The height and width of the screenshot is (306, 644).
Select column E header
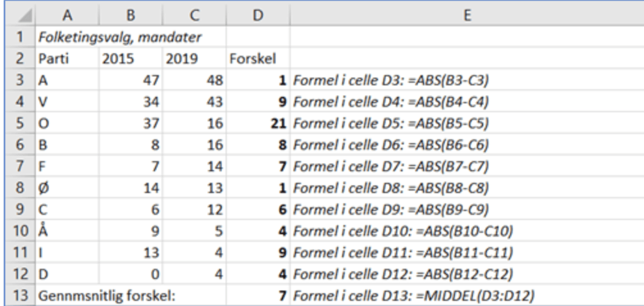pyautogui.click(x=467, y=15)
